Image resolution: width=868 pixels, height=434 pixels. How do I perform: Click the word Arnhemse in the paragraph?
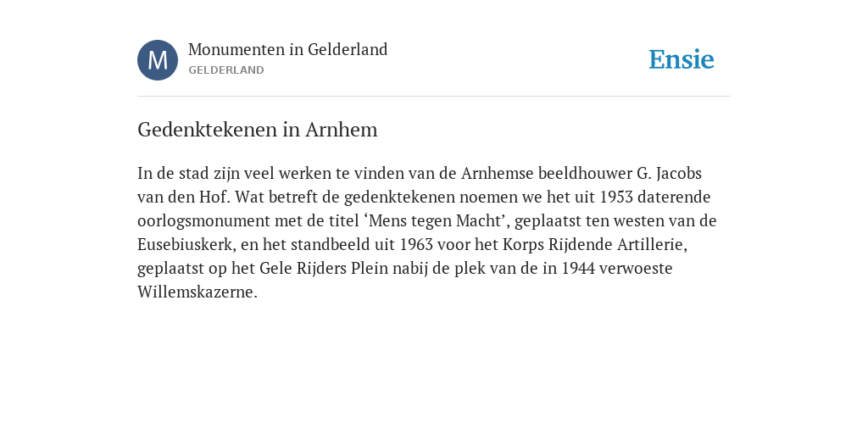click(x=497, y=173)
